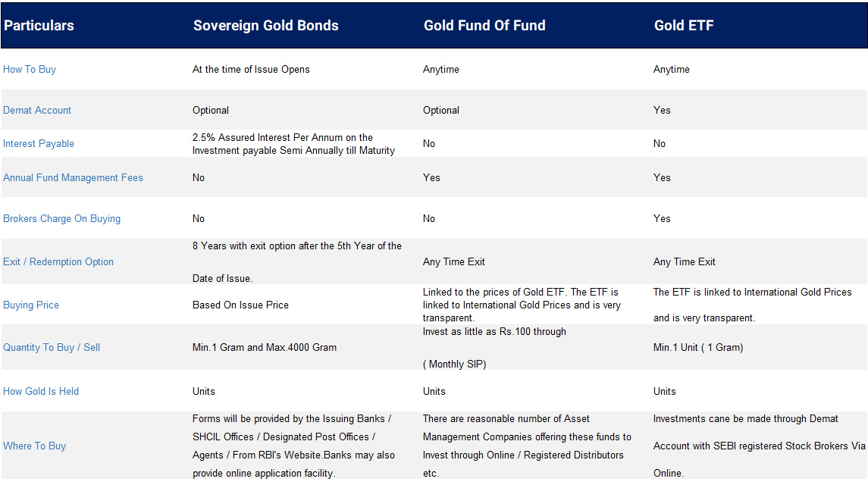The image size is (868, 485).
Task: Open 'Brokers Charge On Buying' link
Action: [x=61, y=219]
